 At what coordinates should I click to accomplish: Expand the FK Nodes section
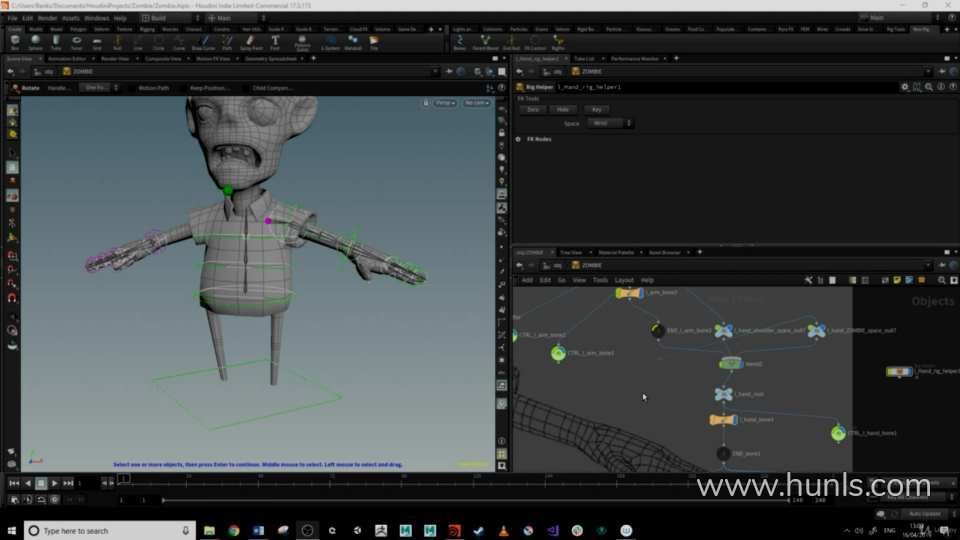pos(518,139)
